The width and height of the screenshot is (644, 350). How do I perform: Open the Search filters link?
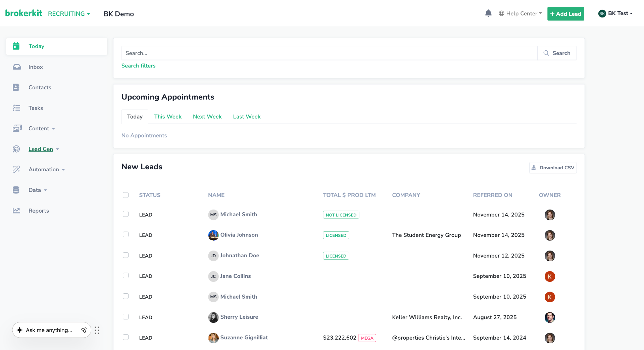(x=138, y=65)
